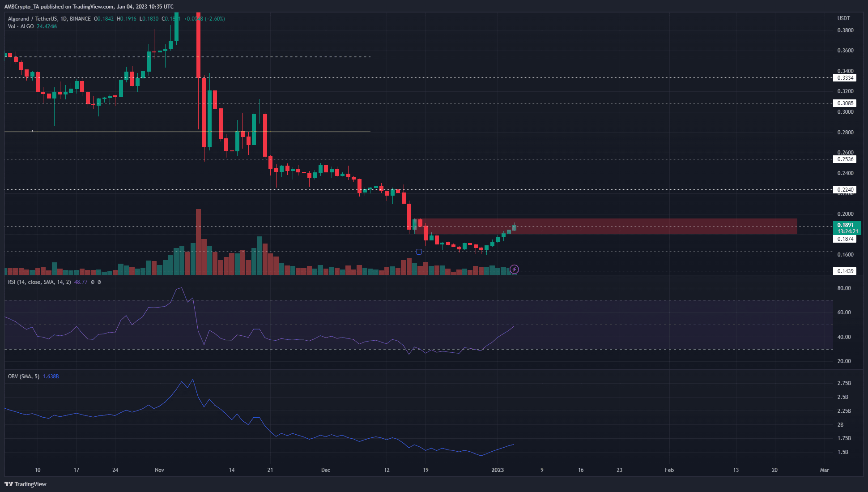Click the first empty-set symbol after RSI value
Image resolution: width=868 pixels, height=492 pixels.
coord(93,282)
